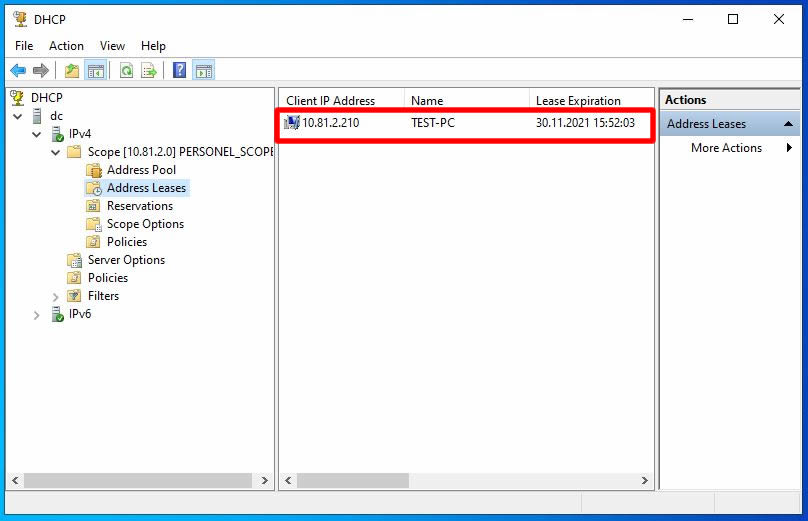This screenshot has width=808, height=521.
Task: Click the Forward arrow toolbar icon
Action: click(x=41, y=70)
